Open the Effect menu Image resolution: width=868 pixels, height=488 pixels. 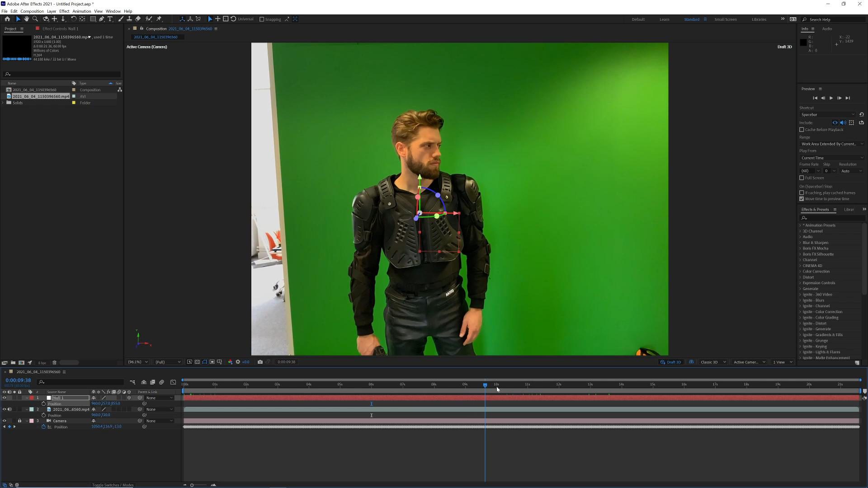coord(64,11)
